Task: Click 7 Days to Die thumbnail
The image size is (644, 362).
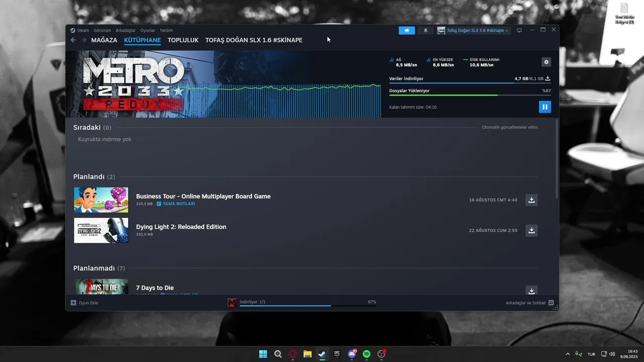Action: pos(101,287)
